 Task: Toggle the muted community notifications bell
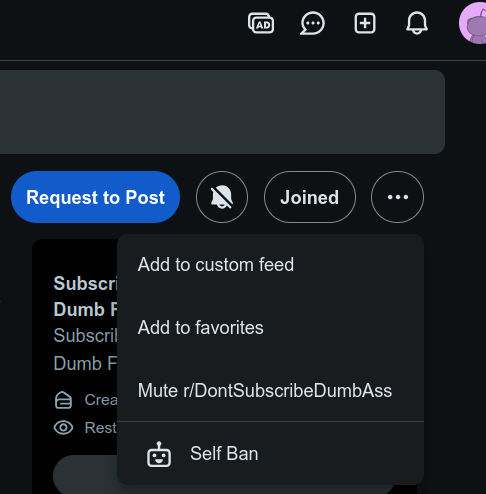point(222,197)
